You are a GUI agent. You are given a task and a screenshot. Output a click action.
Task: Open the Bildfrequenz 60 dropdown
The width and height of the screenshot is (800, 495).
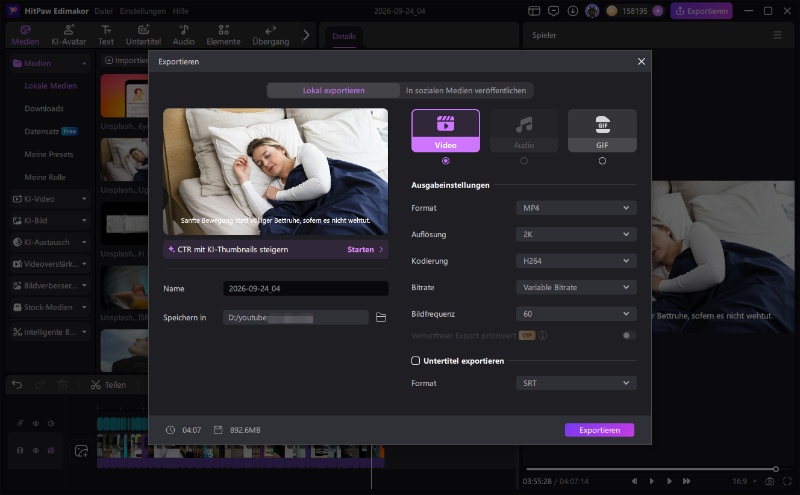(576, 314)
